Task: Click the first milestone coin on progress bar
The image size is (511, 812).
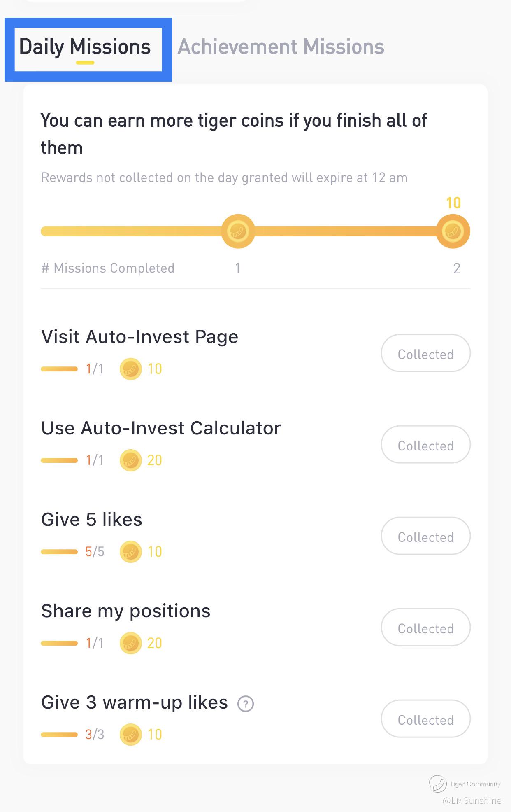Action: tap(238, 231)
